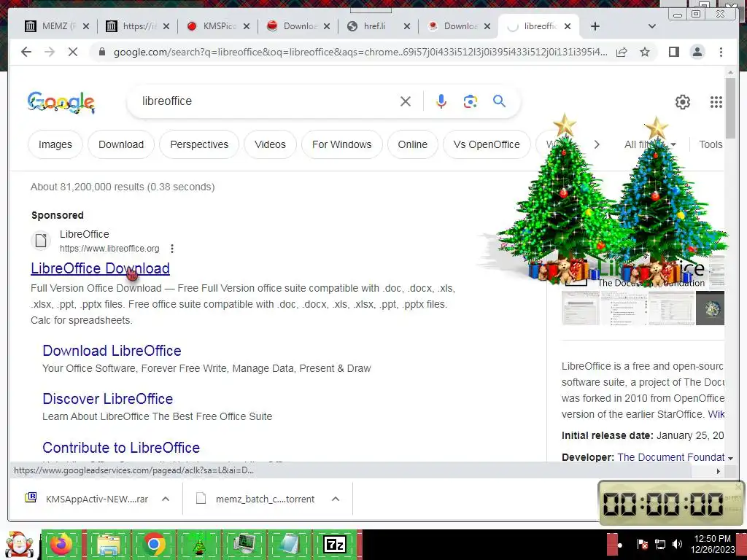Show more filter chips with the arrow

point(597,144)
